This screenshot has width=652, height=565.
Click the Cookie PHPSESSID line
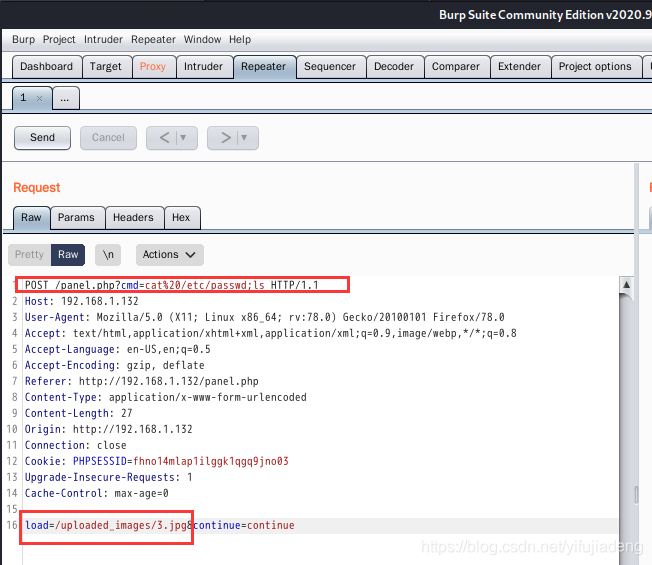click(157, 461)
